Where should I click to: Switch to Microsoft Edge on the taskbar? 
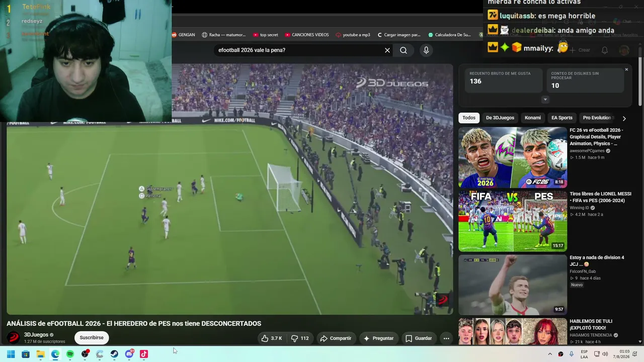(55, 354)
